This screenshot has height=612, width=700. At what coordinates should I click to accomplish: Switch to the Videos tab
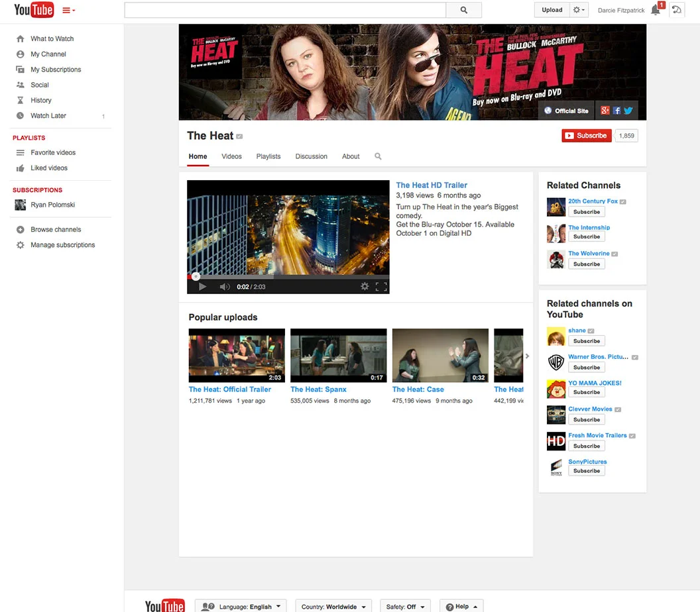(231, 156)
